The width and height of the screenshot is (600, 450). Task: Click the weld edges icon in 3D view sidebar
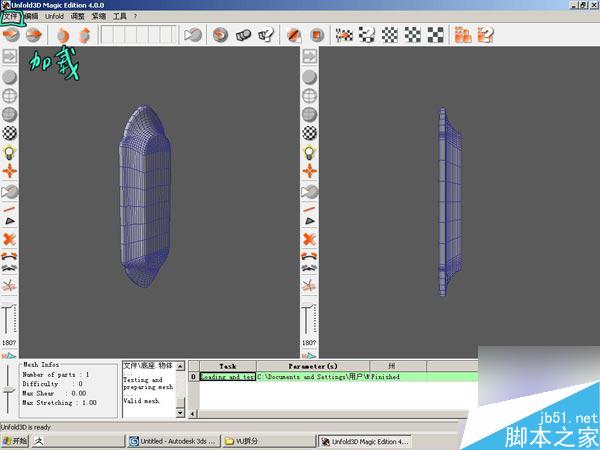click(10, 268)
